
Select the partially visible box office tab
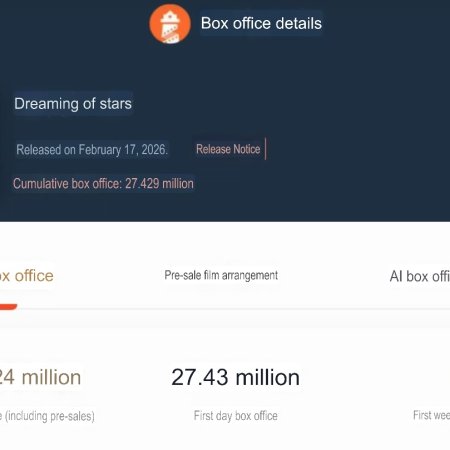click(x=27, y=276)
